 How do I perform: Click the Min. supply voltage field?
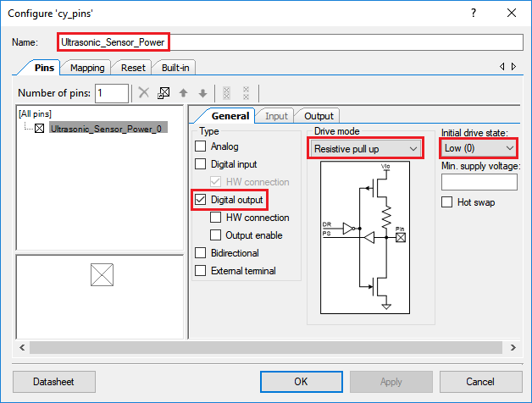click(479, 182)
